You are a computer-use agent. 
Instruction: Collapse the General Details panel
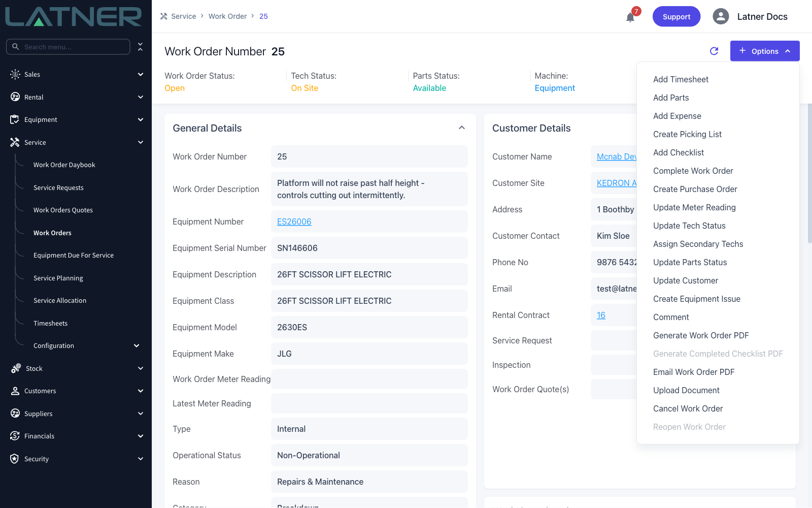click(462, 128)
